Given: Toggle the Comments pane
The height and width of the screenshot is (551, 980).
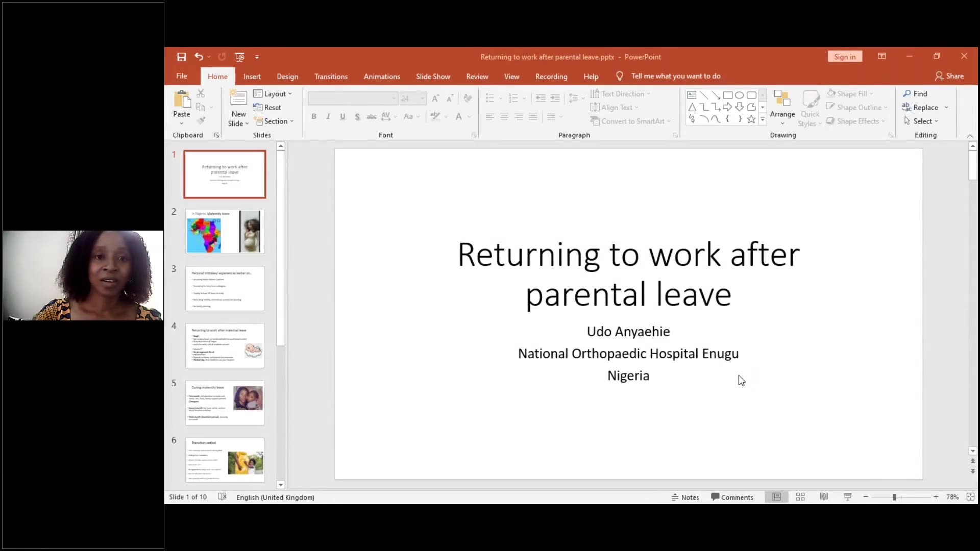Looking at the screenshot, I should click(732, 497).
